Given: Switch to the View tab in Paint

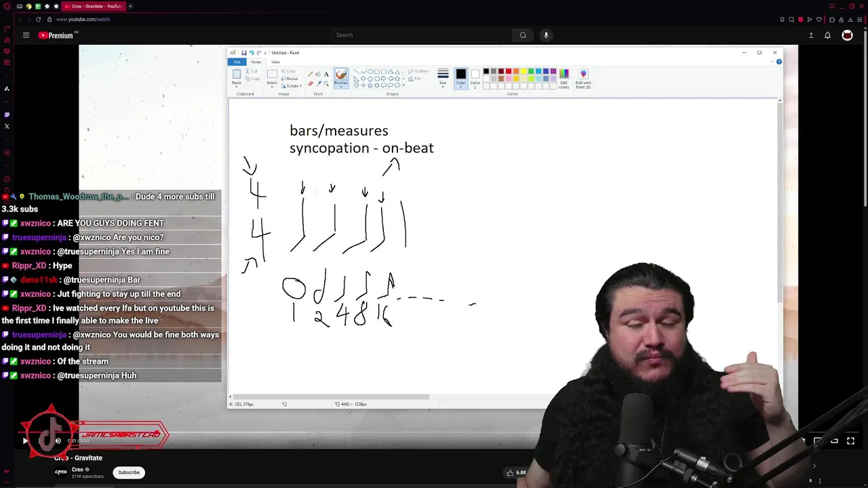Looking at the screenshot, I should (x=275, y=62).
